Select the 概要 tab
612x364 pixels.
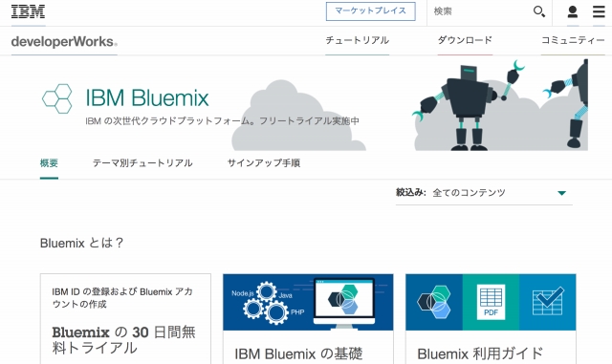click(49, 163)
